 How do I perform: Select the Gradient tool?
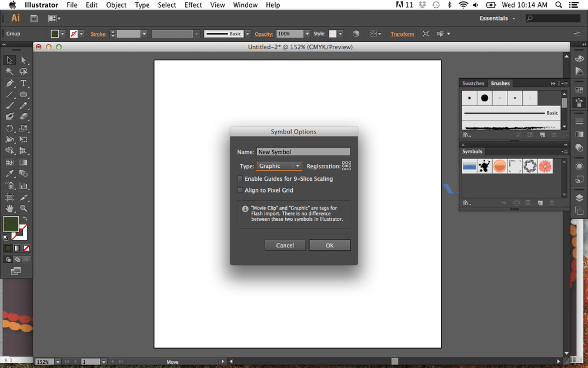click(24, 163)
